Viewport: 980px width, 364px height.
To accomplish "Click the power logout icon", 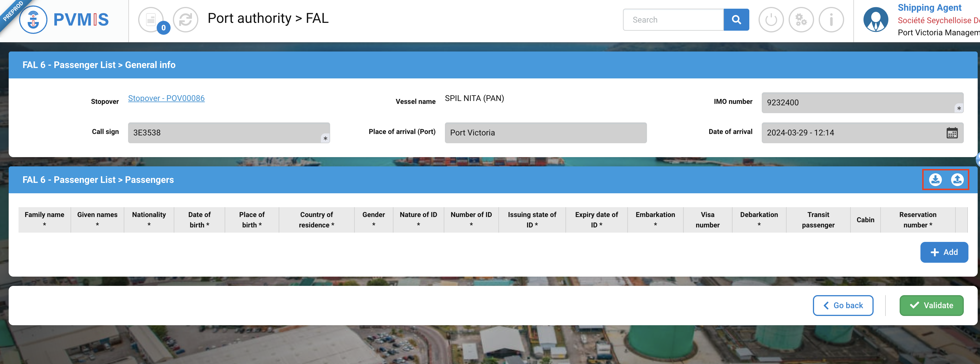I will click(771, 20).
